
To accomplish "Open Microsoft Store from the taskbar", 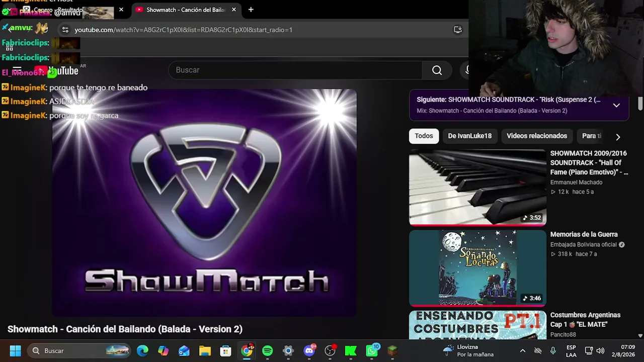I will pyautogui.click(x=225, y=351).
